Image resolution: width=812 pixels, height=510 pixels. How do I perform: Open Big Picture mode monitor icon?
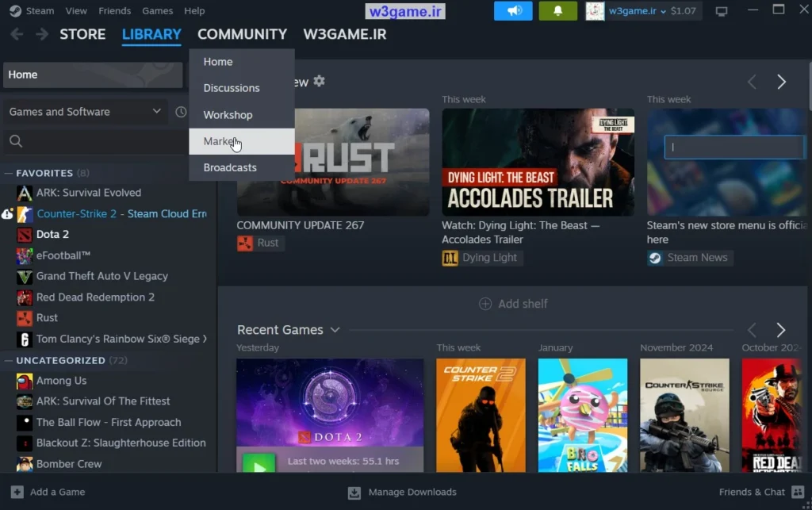click(x=722, y=11)
